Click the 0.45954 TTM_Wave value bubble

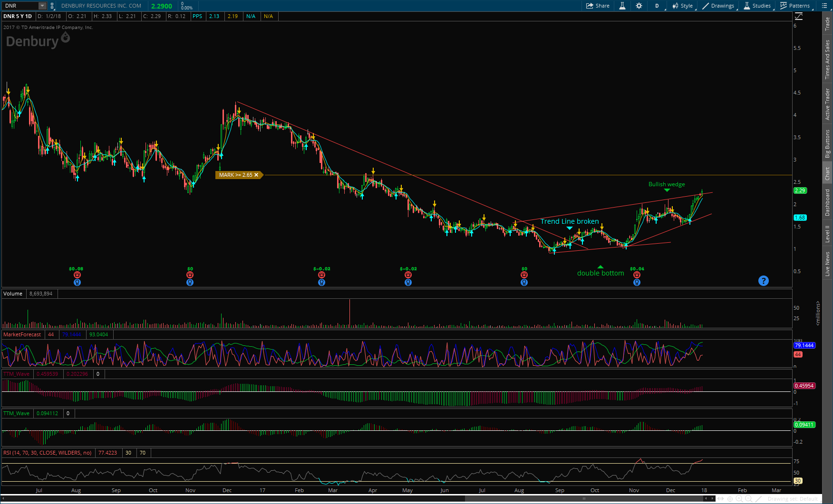click(804, 386)
